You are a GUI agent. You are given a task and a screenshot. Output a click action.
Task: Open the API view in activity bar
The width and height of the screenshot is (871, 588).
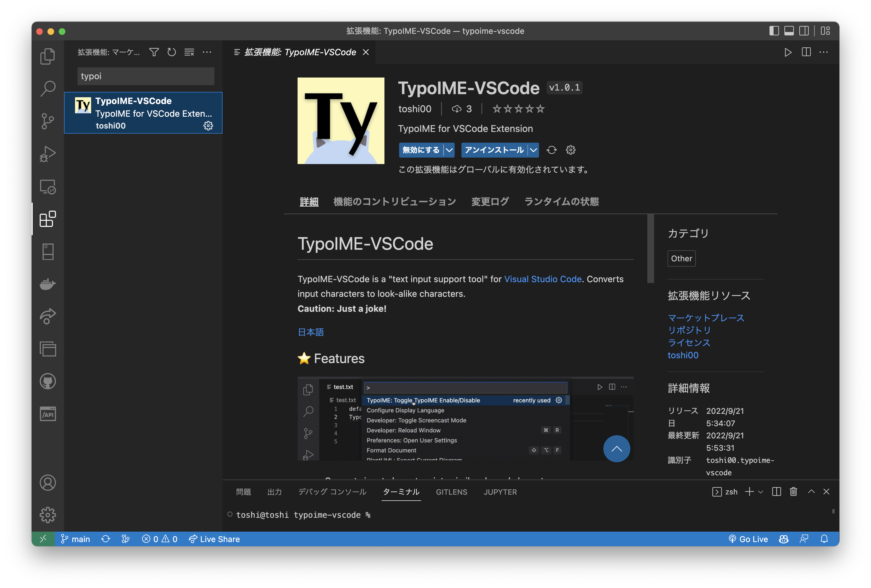point(48,414)
